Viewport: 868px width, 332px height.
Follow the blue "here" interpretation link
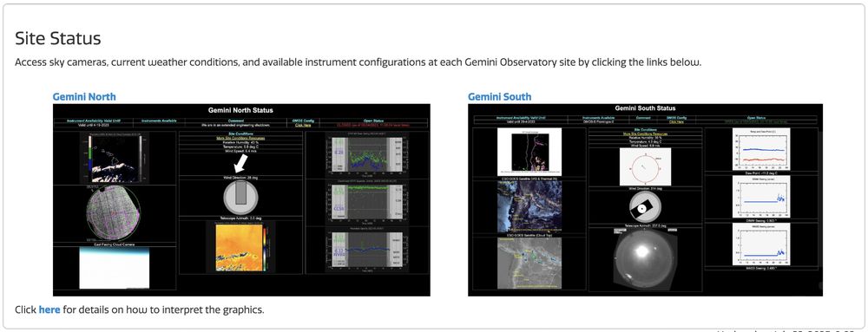[49, 309]
